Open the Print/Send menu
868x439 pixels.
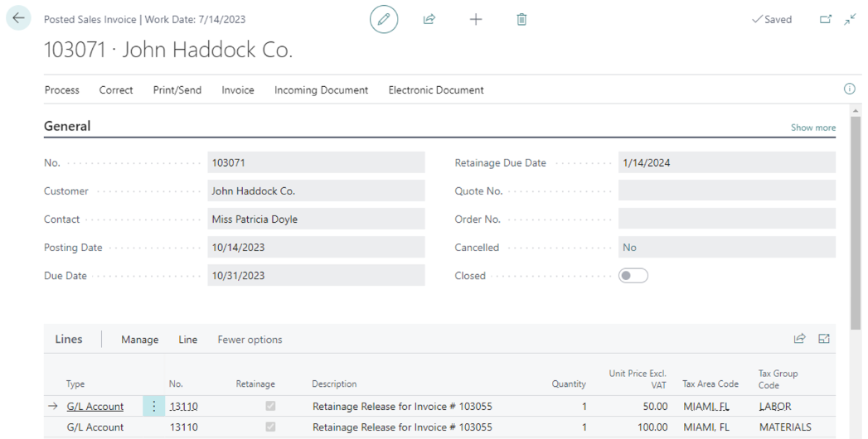click(x=177, y=90)
